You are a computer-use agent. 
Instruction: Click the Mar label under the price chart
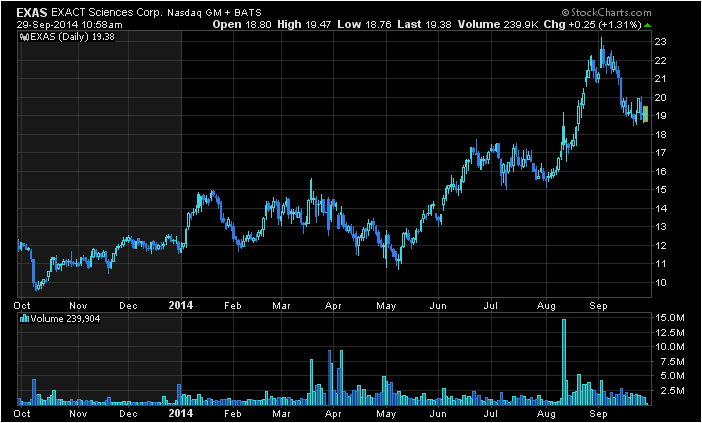(281, 306)
